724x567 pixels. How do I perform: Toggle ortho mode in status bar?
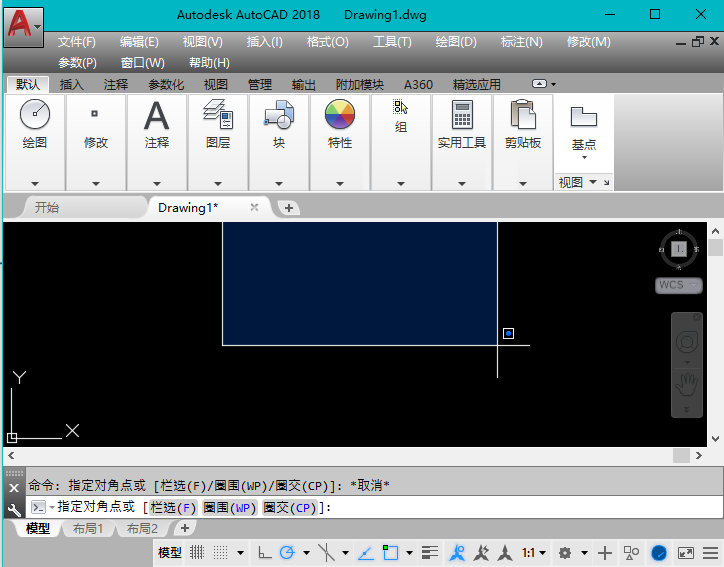(264, 552)
